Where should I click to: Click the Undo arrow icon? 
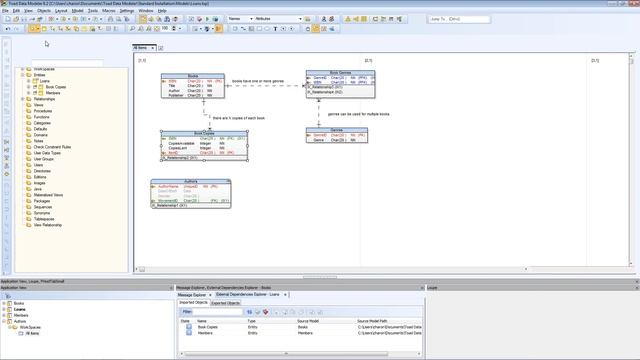click(8, 29)
